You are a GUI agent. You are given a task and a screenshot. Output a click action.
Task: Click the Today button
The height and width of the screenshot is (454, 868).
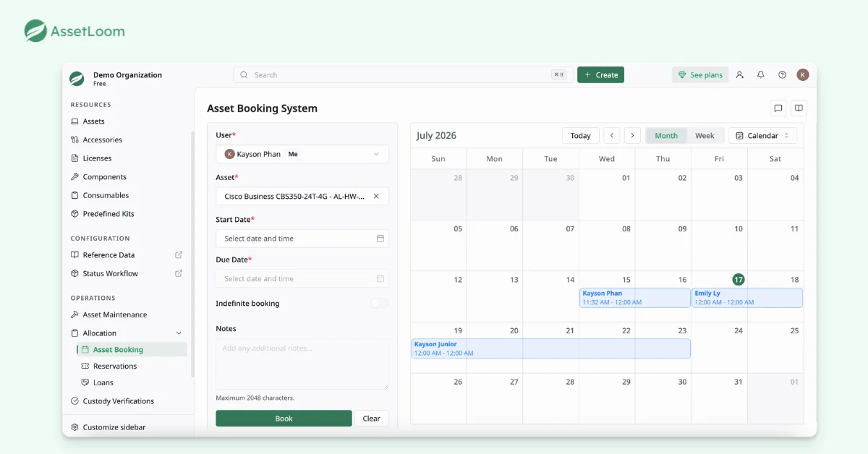(x=581, y=136)
